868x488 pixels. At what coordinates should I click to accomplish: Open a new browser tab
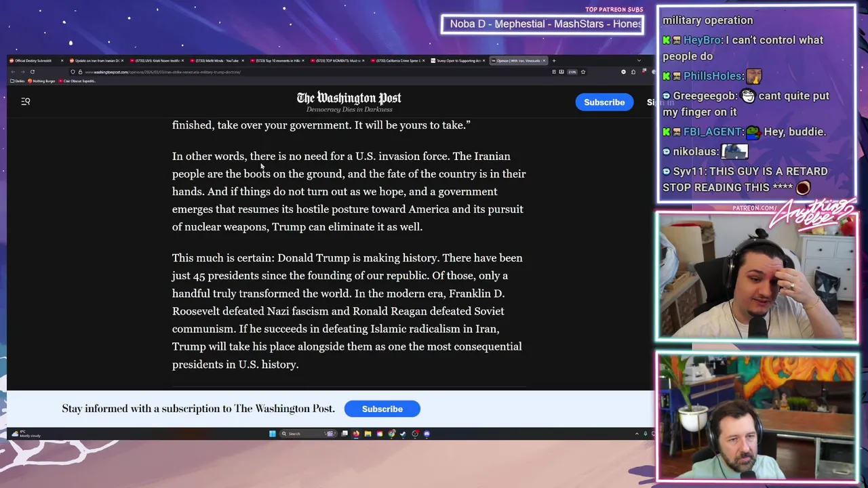pos(554,60)
